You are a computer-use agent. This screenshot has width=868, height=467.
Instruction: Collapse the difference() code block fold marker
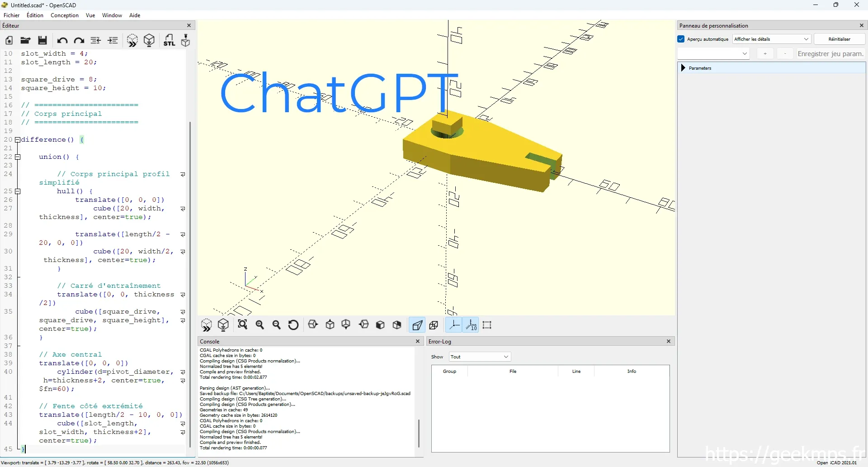[x=18, y=140]
